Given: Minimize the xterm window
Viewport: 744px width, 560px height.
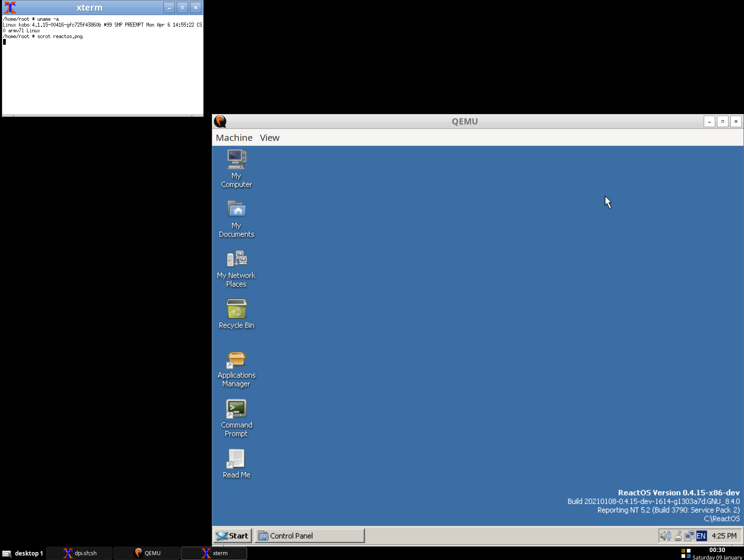Looking at the screenshot, I should coord(169,8).
